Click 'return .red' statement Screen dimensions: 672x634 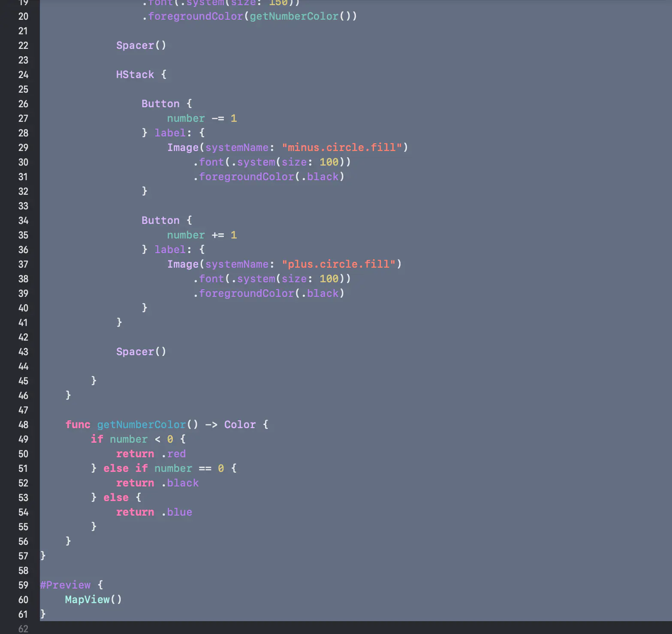pos(151,454)
